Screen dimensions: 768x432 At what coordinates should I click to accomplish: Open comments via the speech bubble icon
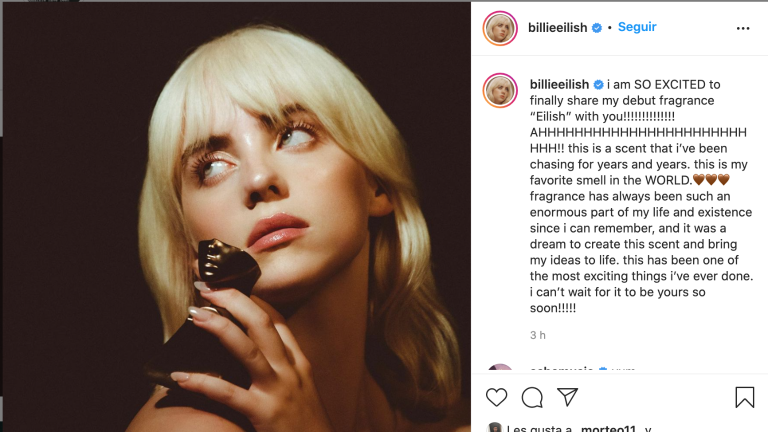coord(532,397)
